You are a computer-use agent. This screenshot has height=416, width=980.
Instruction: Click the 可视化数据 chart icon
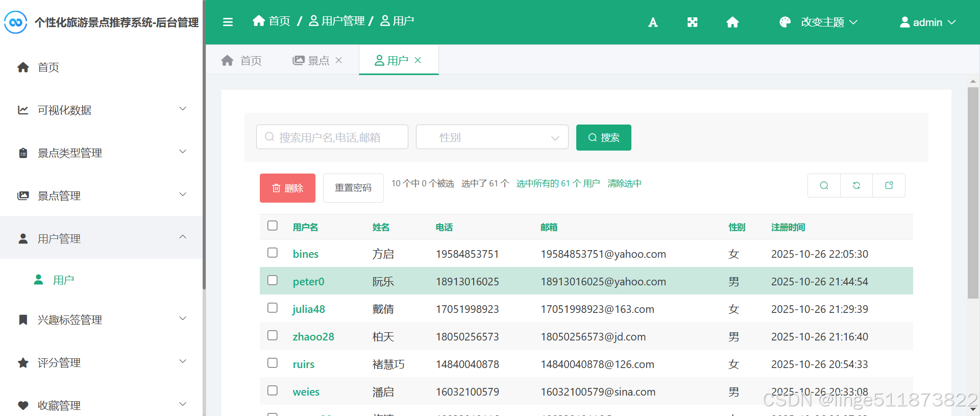point(23,110)
